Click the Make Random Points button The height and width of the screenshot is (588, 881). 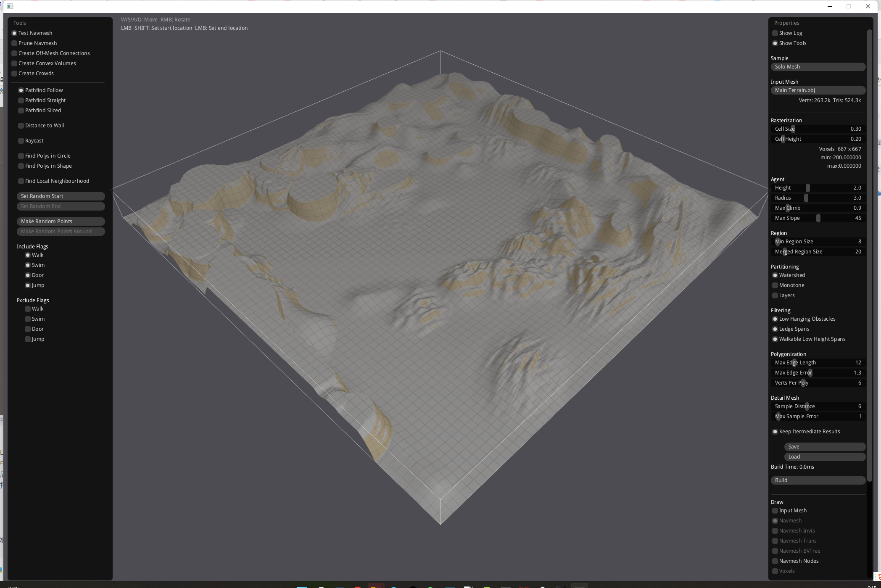[61, 221]
